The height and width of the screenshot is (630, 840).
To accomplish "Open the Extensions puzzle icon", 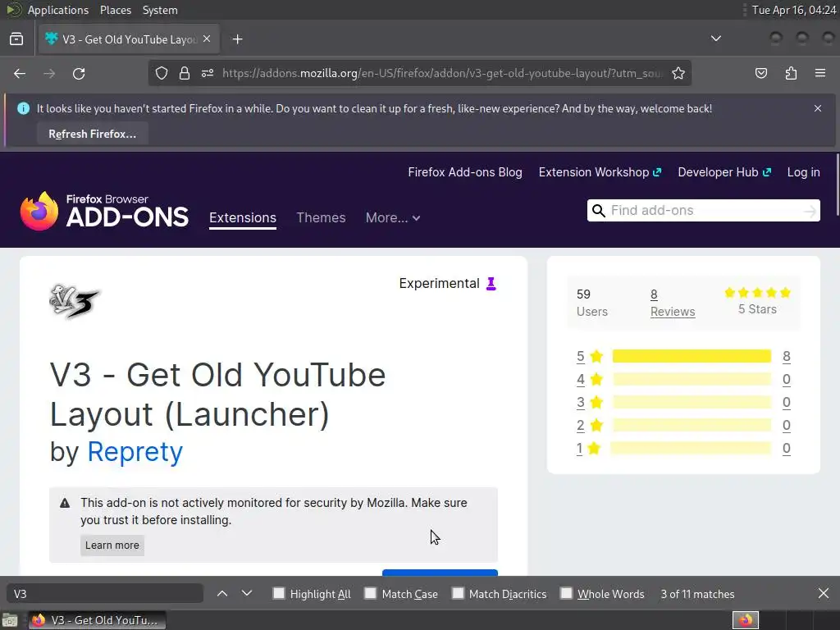I will [x=791, y=73].
